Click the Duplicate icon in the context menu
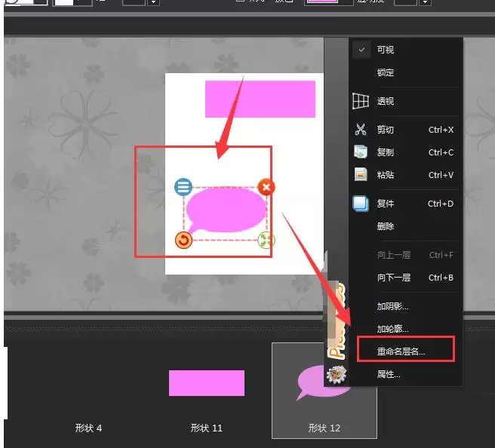The image size is (495, 448). coord(361,204)
